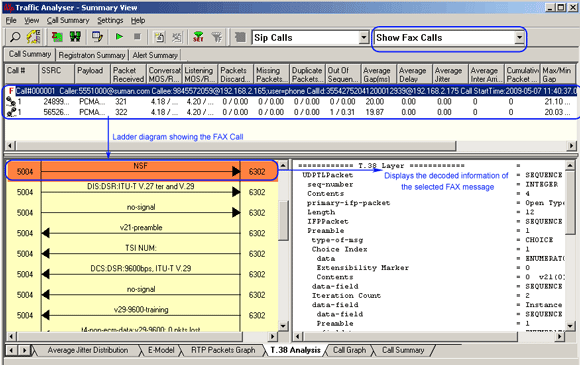Click the grey stop button

137,37
